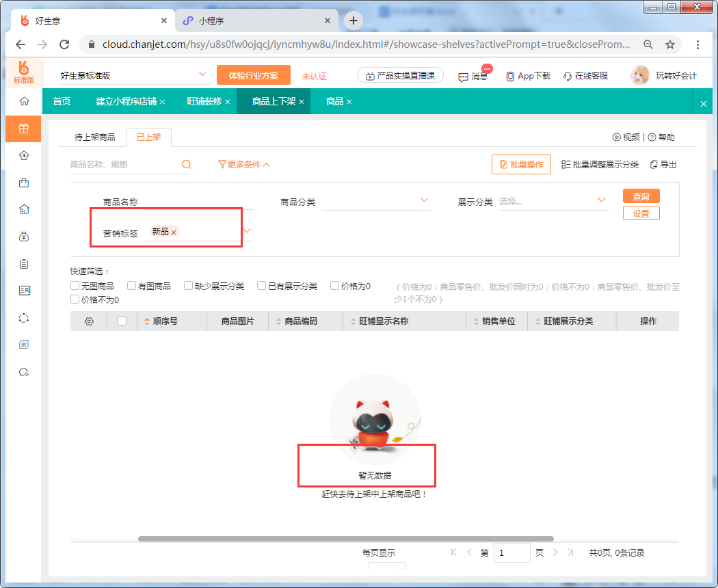The image size is (718, 588).
Task: Check 有图商品 filter
Action: coord(132,286)
